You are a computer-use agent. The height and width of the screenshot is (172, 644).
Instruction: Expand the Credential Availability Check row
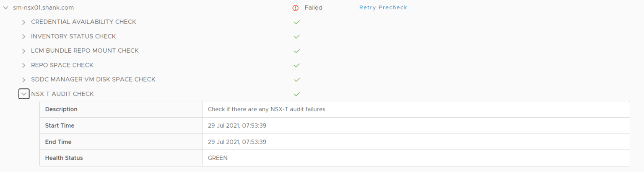pyautogui.click(x=24, y=22)
